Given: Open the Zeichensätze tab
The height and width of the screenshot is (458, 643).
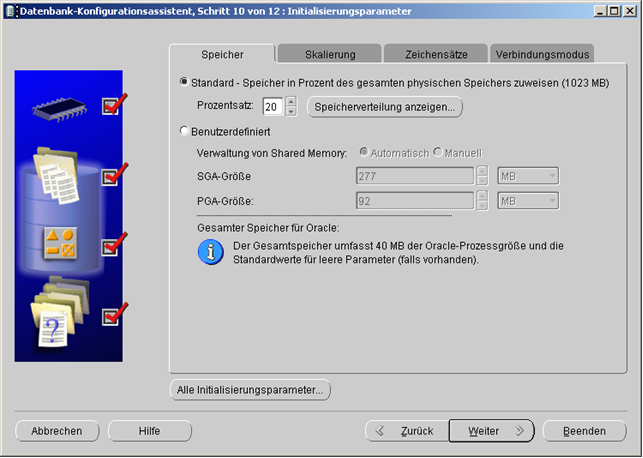Looking at the screenshot, I should (436, 54).
